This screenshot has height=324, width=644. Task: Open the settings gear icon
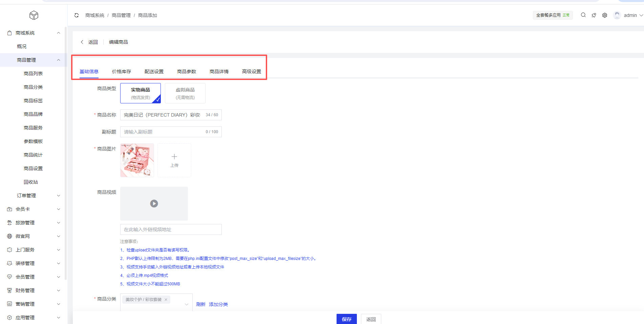[605, 15]
